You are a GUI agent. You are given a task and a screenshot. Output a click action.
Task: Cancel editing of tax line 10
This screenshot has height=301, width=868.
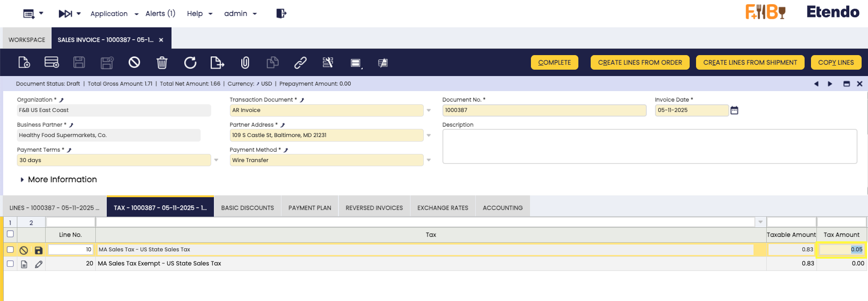tap(24, 250)
